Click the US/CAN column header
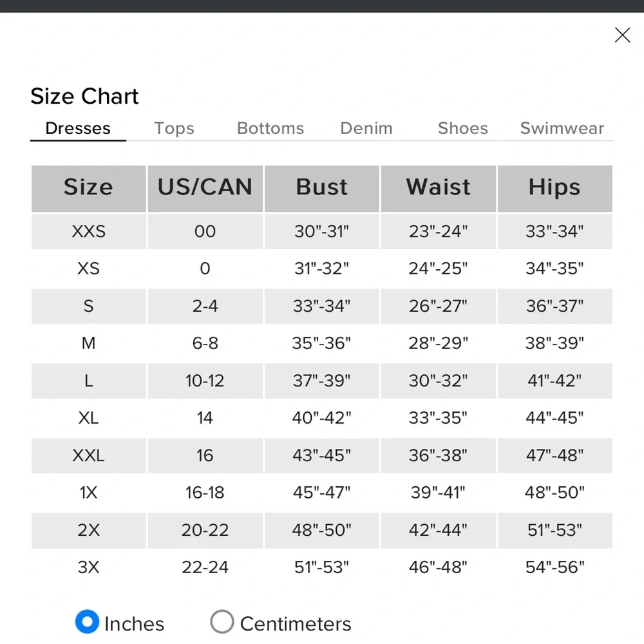This screenshot has height=644, width=644. coord(205,187)
